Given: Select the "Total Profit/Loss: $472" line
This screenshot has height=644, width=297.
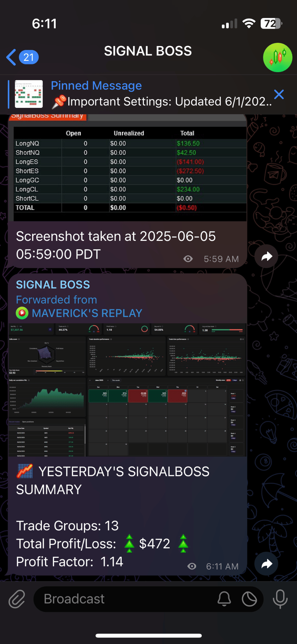Looking at the screenshot, I should (102, 544).
